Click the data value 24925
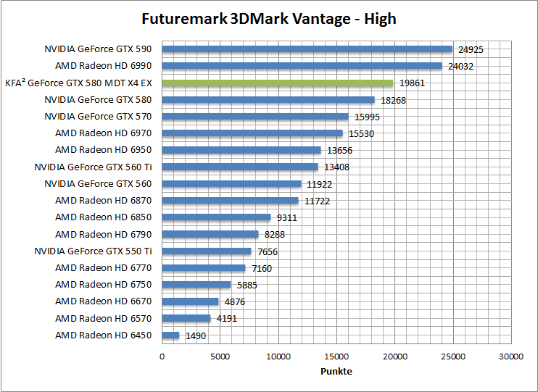The height and width of the screenshot is (392, 538). pos(471,50)
